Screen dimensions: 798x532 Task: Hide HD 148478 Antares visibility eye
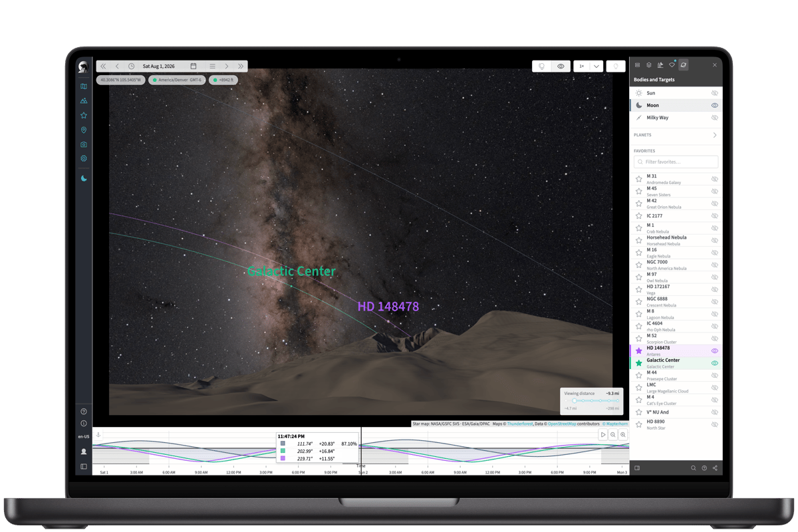tap(715, 351)
